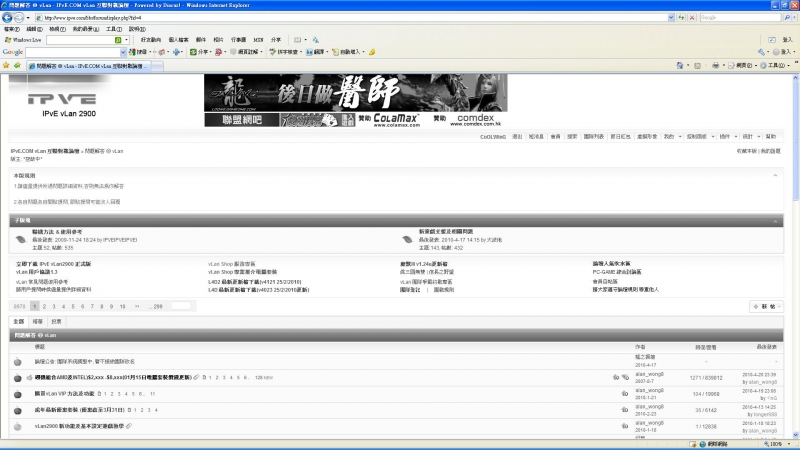Click the Google Toolbar spell check button
Viewport: 800px width, 450px height.
pyautogui.click(x=284, y=52)
